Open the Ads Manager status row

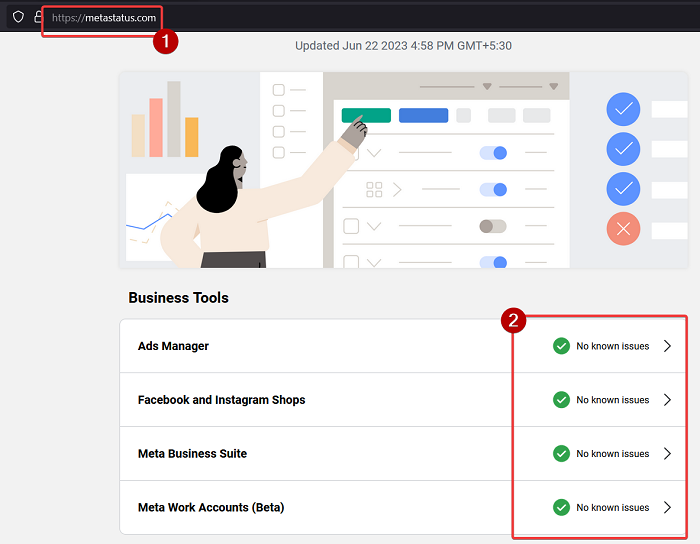coord(403,346)
